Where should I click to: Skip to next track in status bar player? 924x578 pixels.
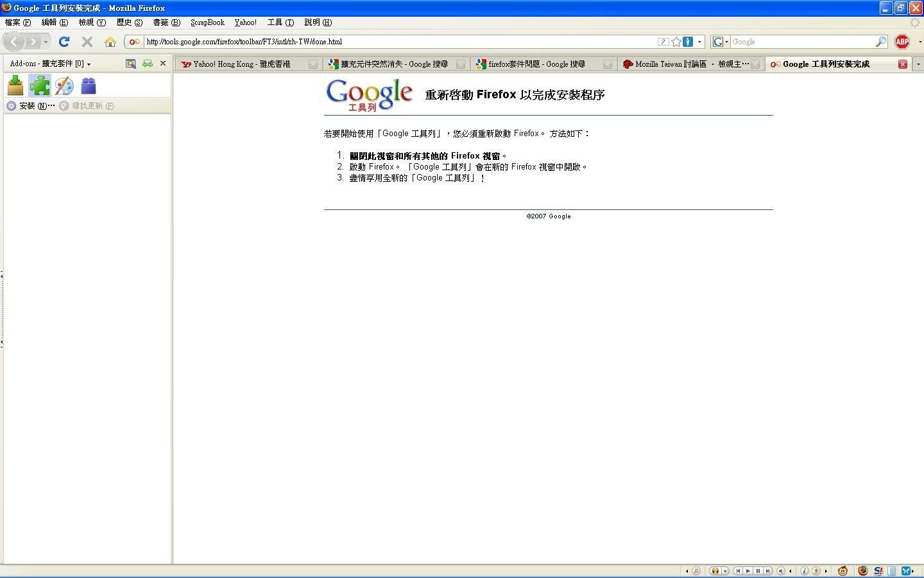pos(767,571)
